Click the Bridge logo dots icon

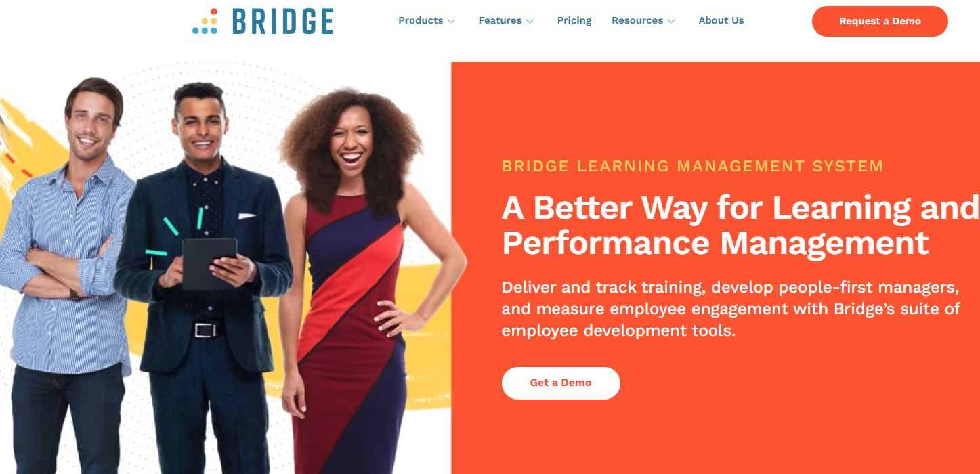(x=205, y=22)
